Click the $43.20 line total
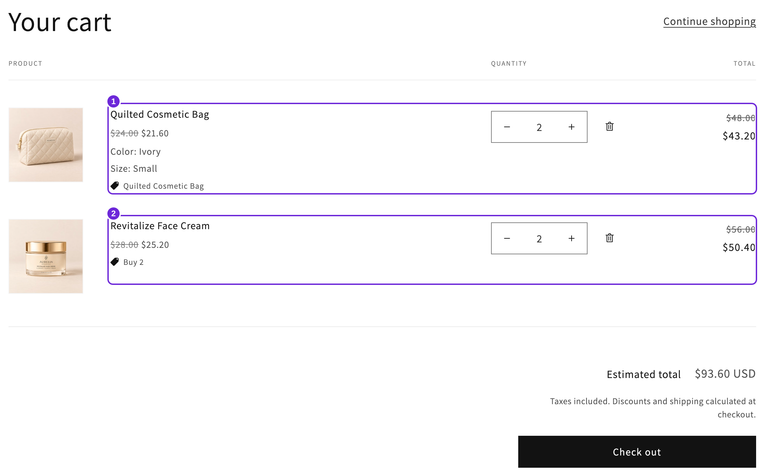 click(x=739, y=136)
